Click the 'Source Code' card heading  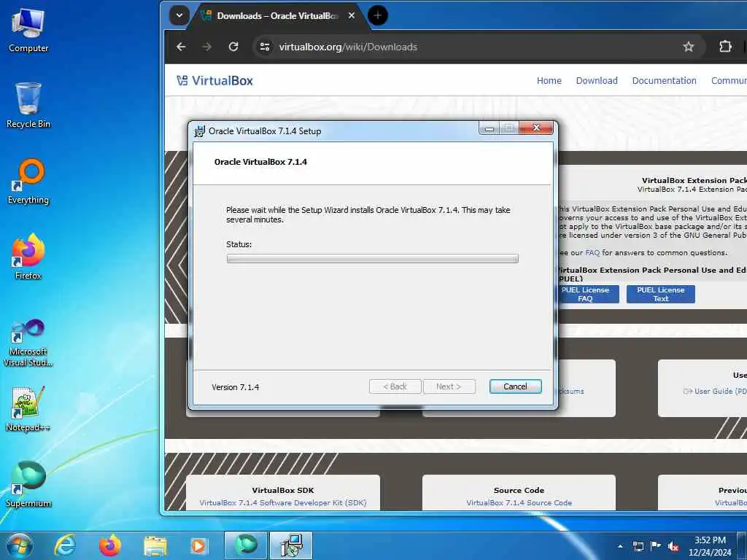point(519,490)
